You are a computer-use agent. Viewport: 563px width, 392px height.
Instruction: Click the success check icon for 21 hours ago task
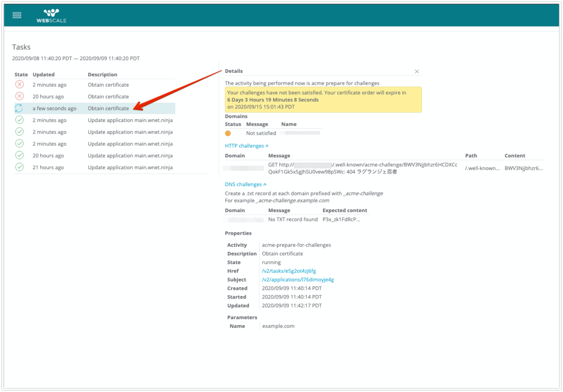[x=19, y=167]
